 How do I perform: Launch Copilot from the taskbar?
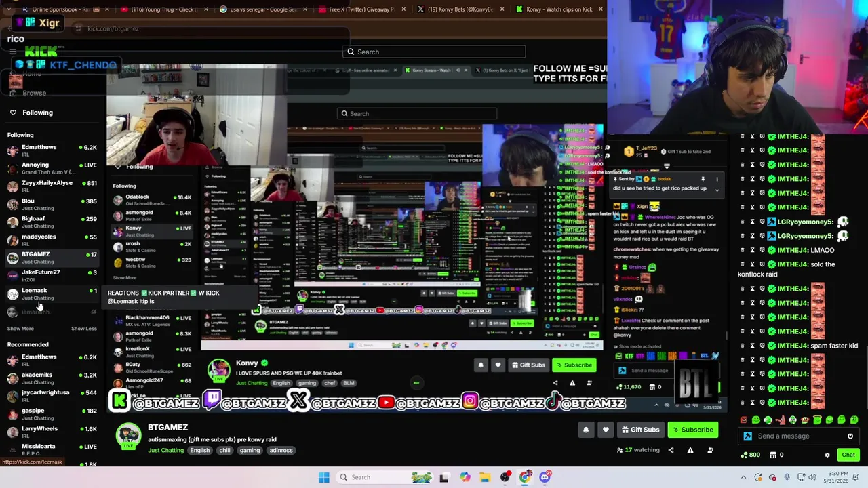(x=465, y=477)
